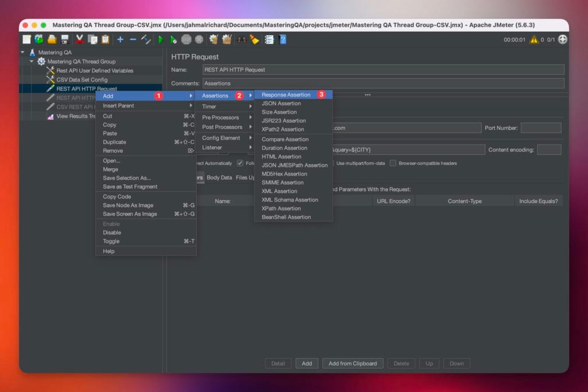Viewport: 588px width, 392px height.
Task: Click the Mastering QA Thread Group gear icon
Action: 41,61
